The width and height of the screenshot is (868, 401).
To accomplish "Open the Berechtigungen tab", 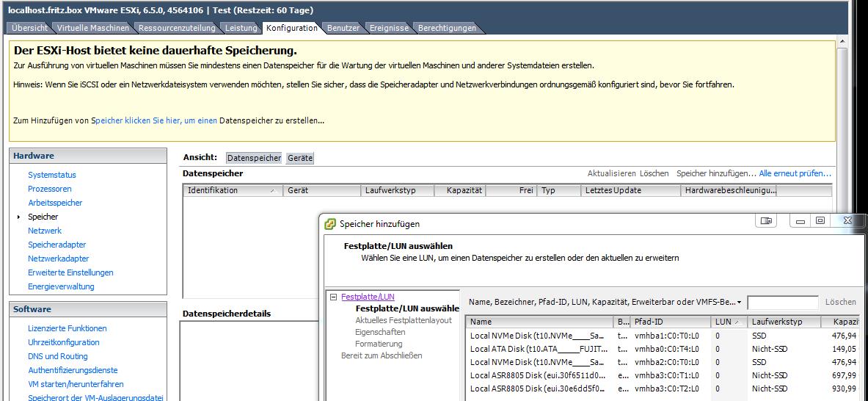I will pos(447,28).
